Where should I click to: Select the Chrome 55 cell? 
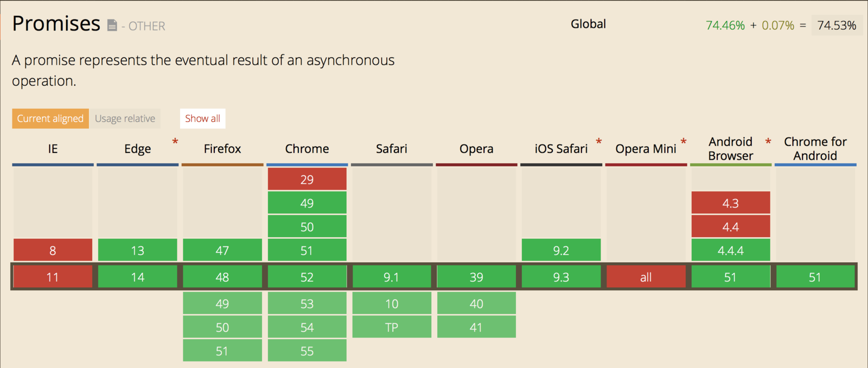point(307,351)
